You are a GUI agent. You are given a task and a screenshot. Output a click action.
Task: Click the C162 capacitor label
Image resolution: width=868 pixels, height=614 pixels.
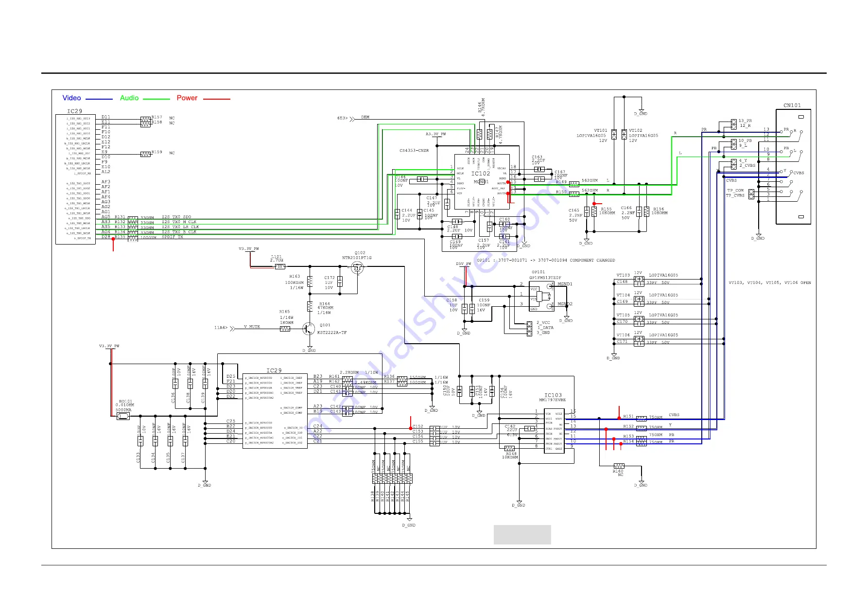point(510,426)
